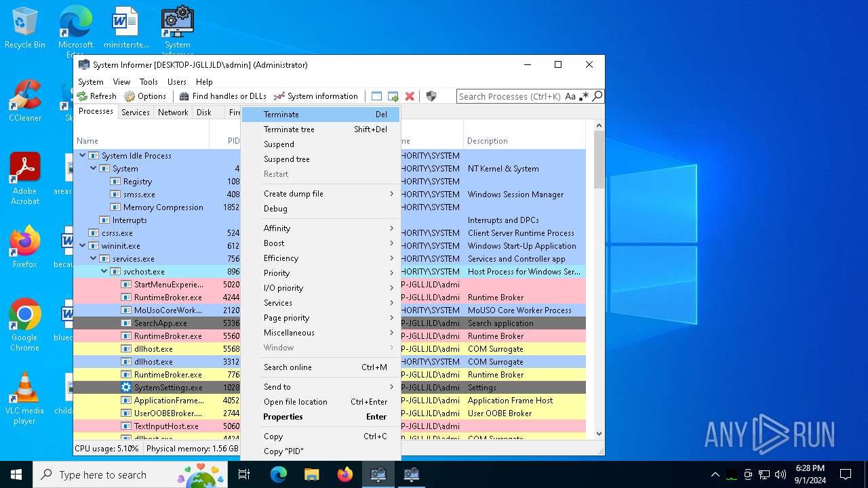
Task: Expand Create dump file submenu
Action: pos(321,194)
